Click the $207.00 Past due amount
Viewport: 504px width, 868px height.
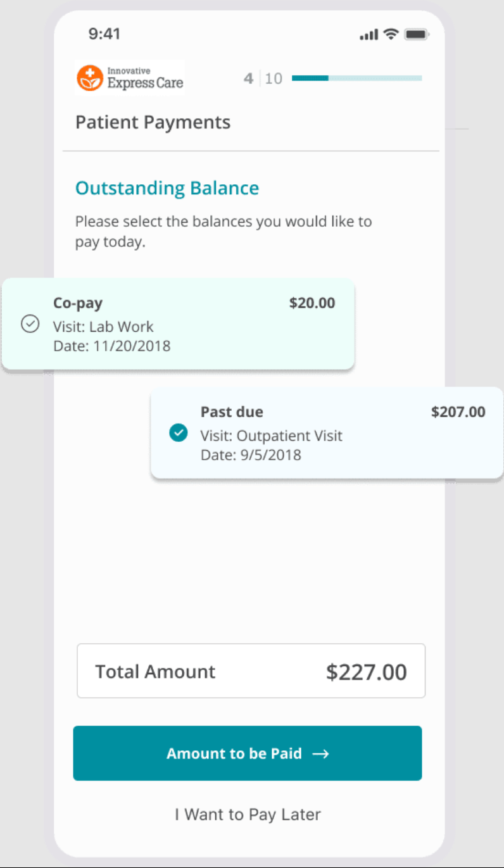pyautogui.click(x=458, y=412)
